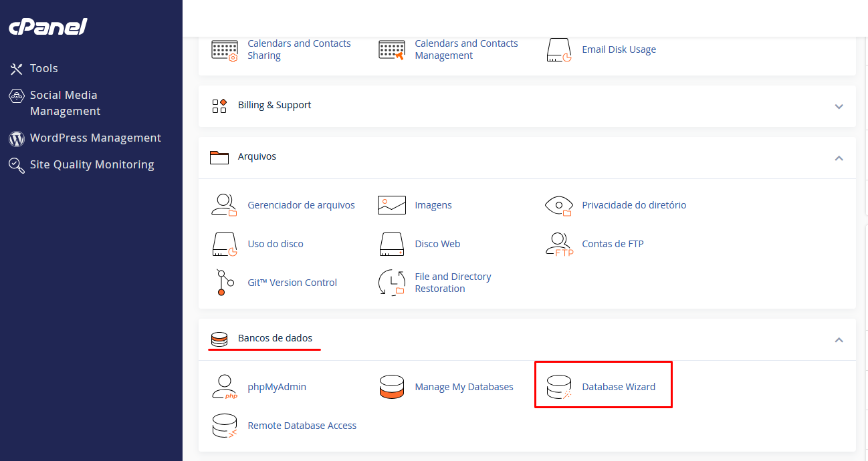Image resolution: width=868 pixels, height=461 pixels.
Task: Open the Manage My Databases link
Action: 464,387
